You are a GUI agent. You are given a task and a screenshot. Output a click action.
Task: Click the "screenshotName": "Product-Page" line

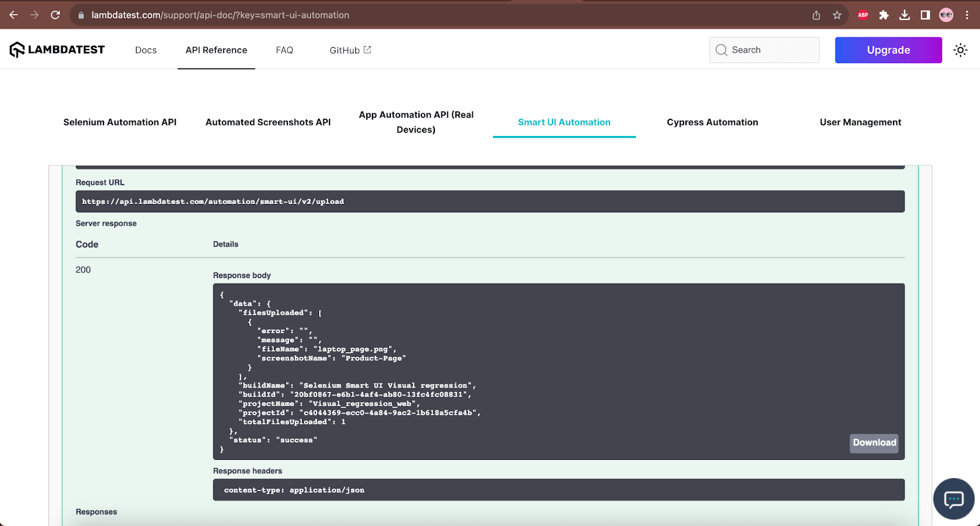[x=331, y=359]
